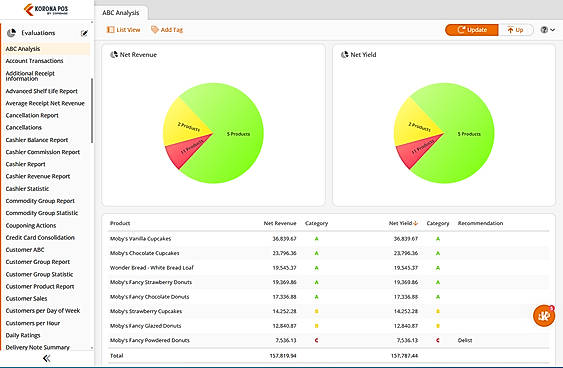
Task: Collapse the sidebar with double chevron
Action: tap(46, 358)
